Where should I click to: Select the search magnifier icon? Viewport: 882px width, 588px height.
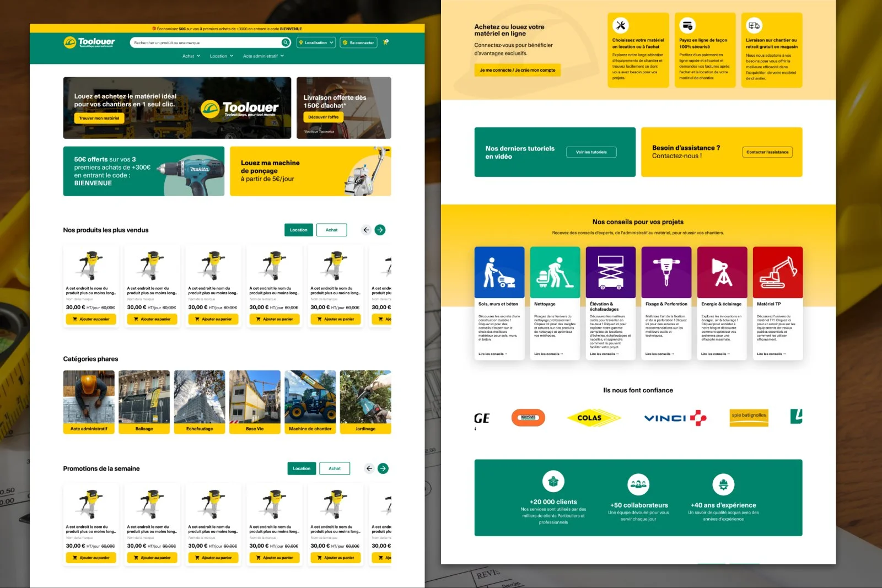click(286, 42)
